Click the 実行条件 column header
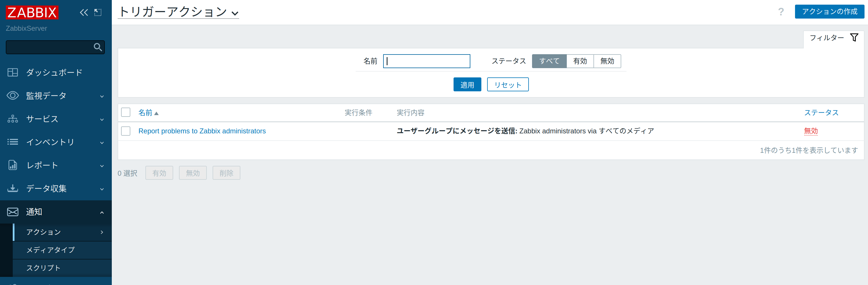 point(358,112)
